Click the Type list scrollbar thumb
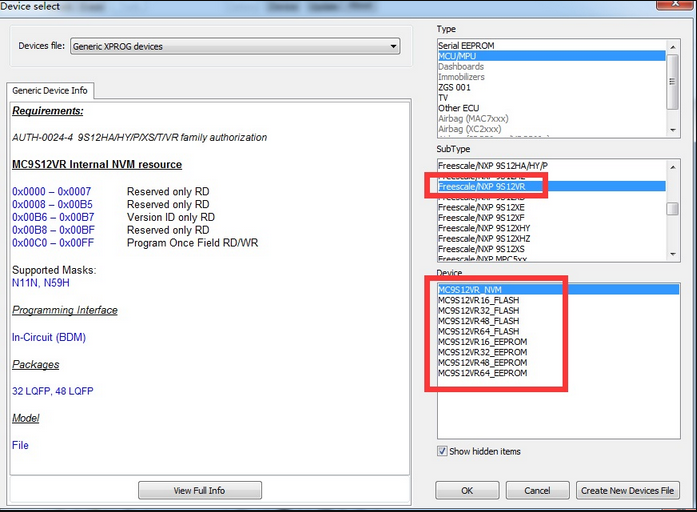This screenshot has width=697, height=512. [673, 82]
